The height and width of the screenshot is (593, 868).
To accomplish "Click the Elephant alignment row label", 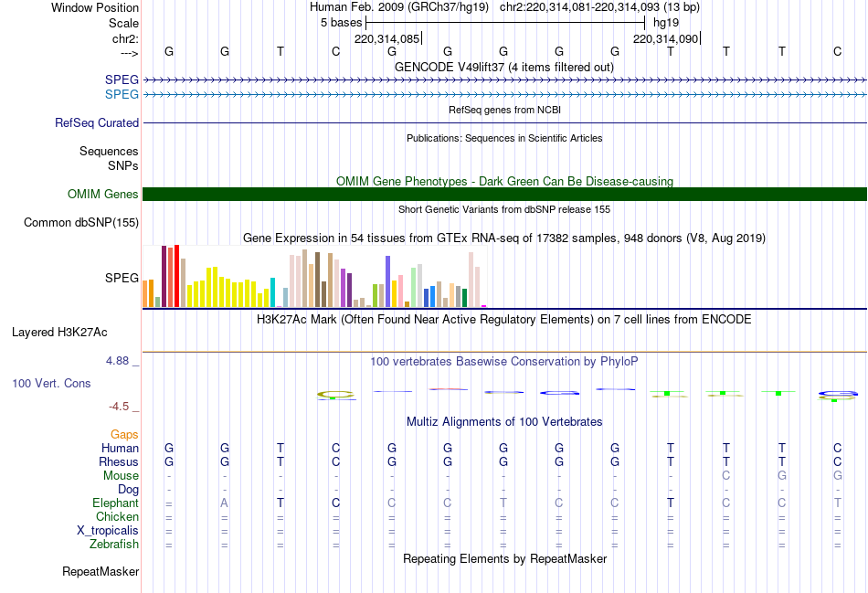I will (x=116, y=503).
